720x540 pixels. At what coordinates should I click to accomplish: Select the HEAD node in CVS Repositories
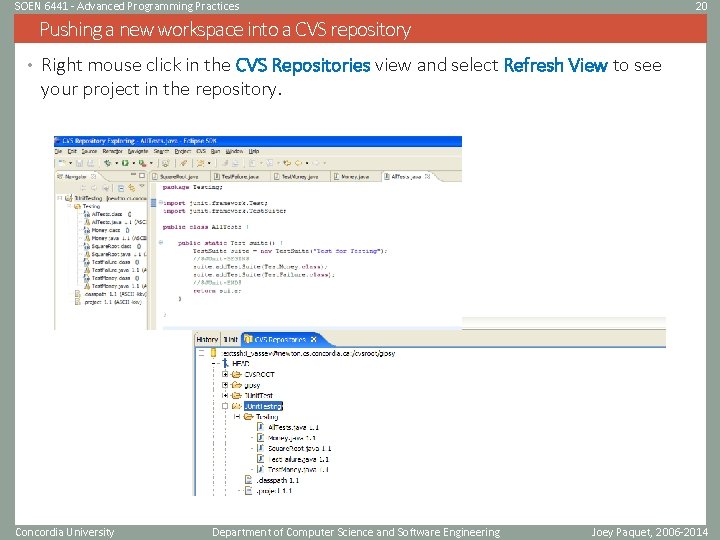click(x=236, y=363)
